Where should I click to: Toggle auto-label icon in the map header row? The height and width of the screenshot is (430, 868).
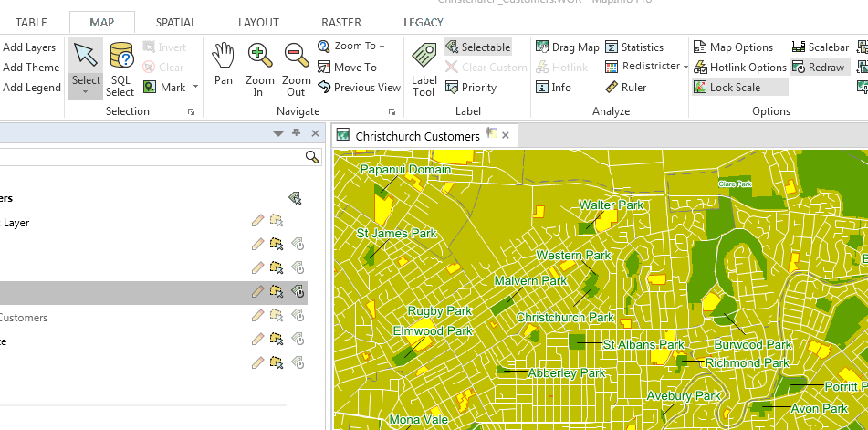295,198
